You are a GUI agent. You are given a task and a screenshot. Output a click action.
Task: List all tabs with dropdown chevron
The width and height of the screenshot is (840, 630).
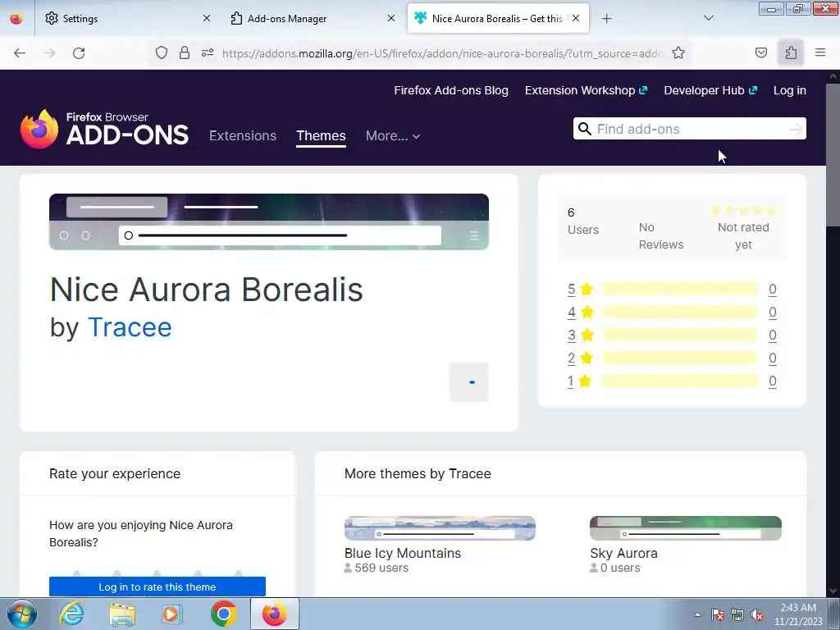pos(708,18)
